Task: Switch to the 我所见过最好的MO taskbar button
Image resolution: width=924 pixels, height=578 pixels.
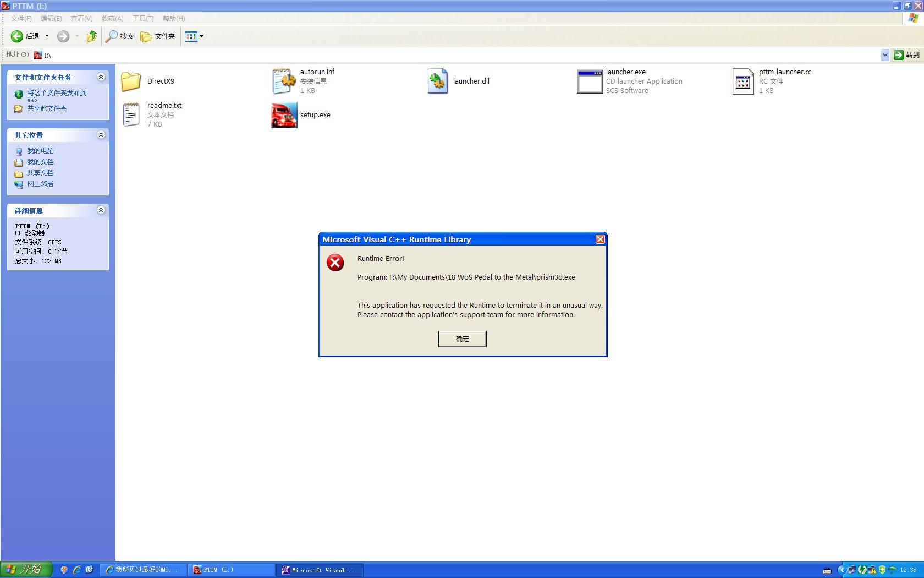Action: click(143, 570)
